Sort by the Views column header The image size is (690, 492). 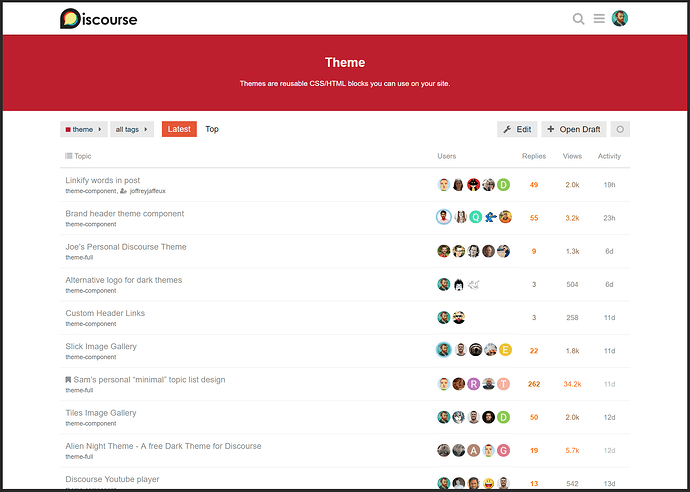point(572,156)
